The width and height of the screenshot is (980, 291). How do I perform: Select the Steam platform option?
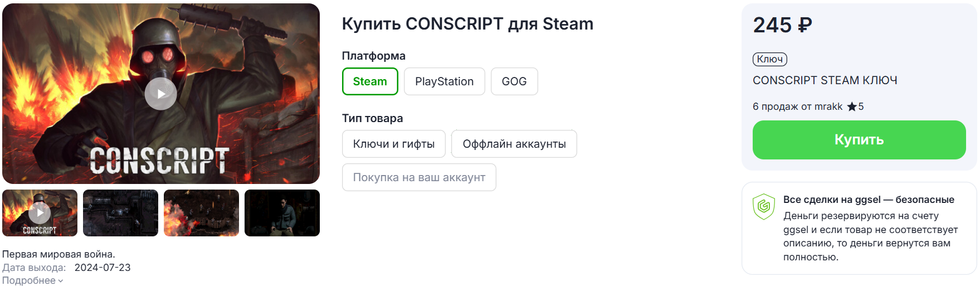370,81
